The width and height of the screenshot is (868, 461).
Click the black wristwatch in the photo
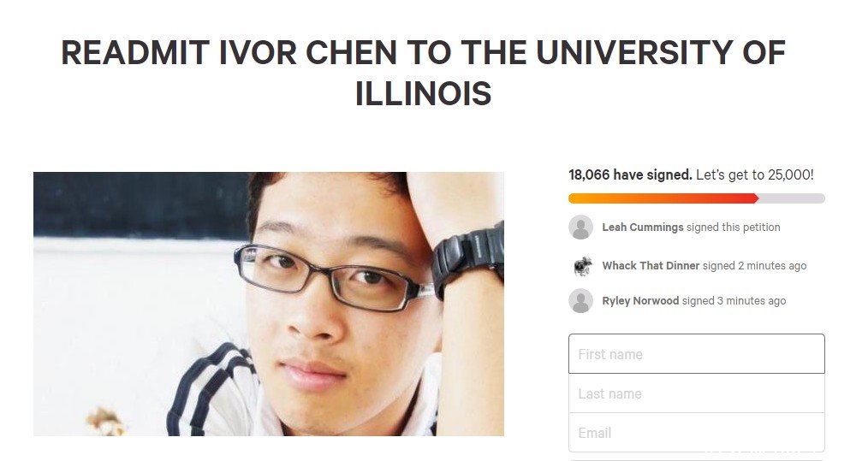click(x=468, y=257)
